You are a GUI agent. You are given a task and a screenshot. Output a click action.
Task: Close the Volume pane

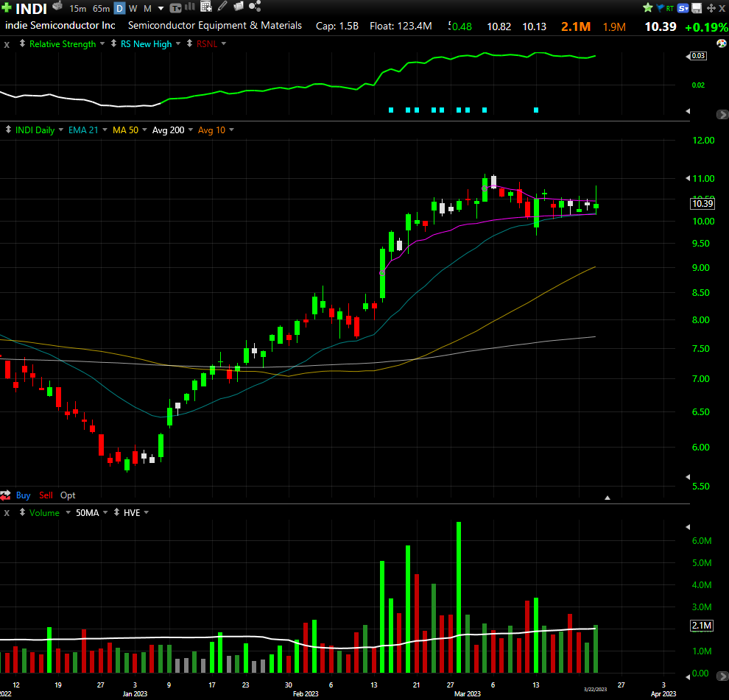(7, 513)
